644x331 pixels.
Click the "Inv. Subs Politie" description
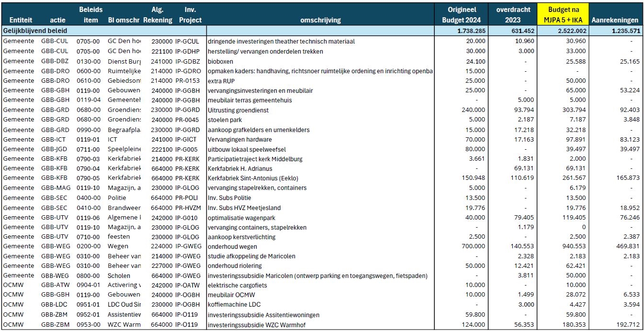pos(229,198)
